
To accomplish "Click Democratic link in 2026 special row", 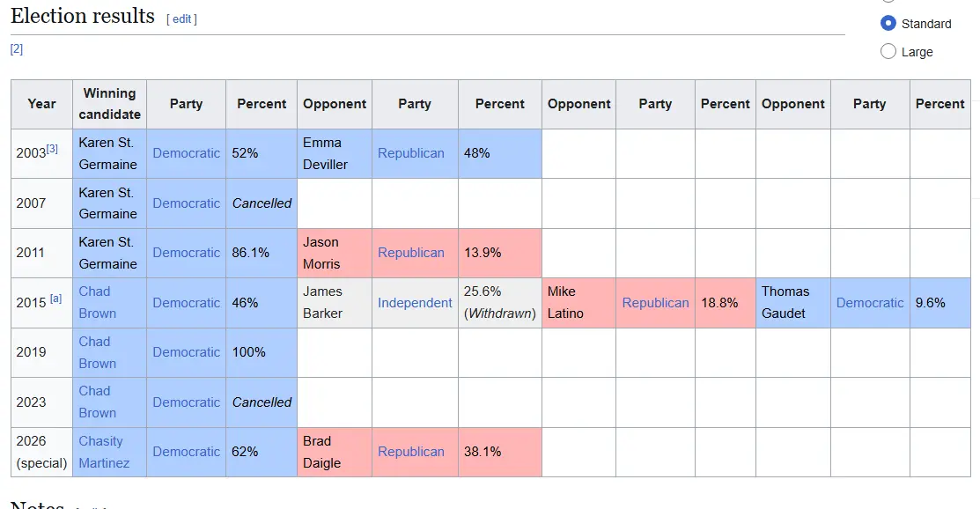I will pyautogui.click(x=186, y=452).
